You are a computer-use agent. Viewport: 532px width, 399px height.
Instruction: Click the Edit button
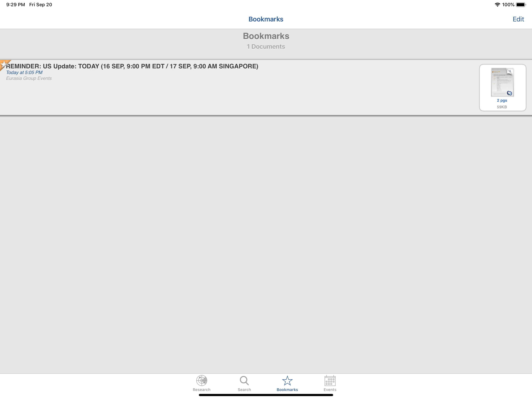[518, 19]
